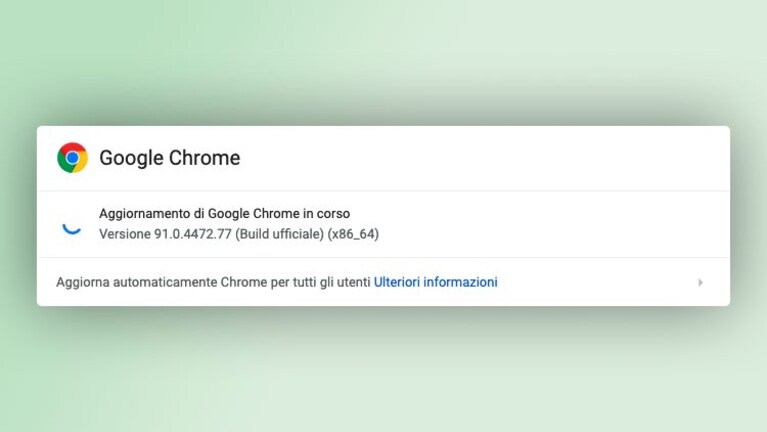The image size is (767, 432).
Task: Click the Google Chrome logo icon
Action: [72, 158]
